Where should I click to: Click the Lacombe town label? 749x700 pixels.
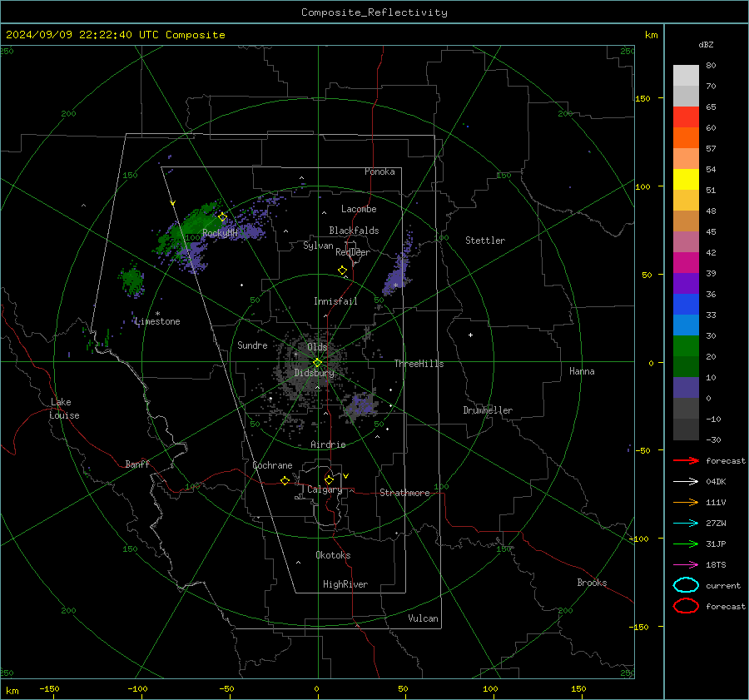pyautogui.click(x=359, y=209)
